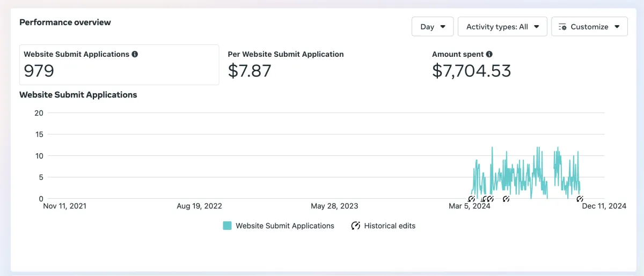This screenshot has height=276, width=644.
Task: Select the Amount spent $7,704.53 metric
Action: point(472,65)
